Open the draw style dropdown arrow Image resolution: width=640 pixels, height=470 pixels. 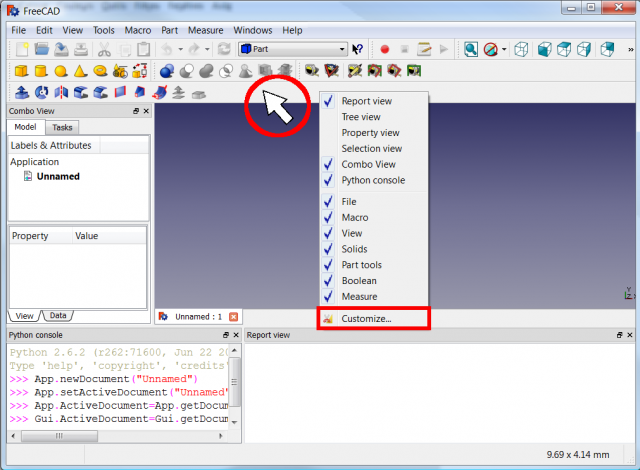[x=504, y=49]
